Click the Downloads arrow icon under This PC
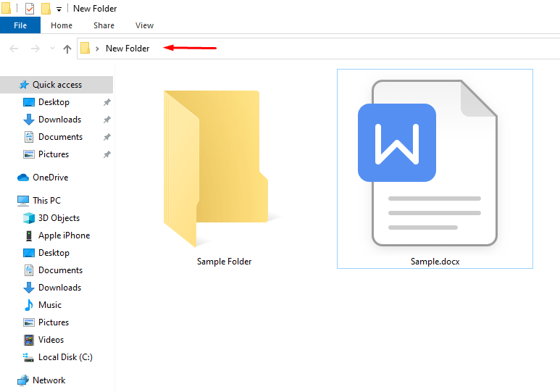The image size is (560, 392). click(x=29, y=288)
